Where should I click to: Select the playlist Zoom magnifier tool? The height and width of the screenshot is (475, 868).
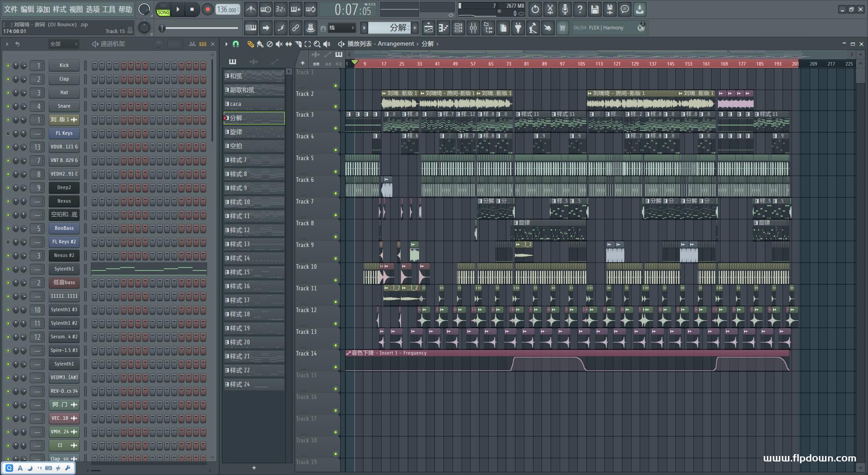[317, 44]
